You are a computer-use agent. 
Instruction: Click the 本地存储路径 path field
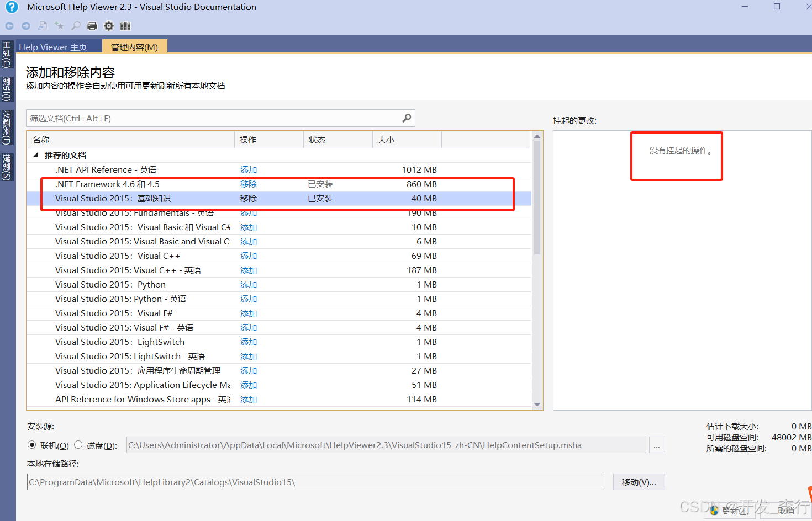[x=315, y=482]
